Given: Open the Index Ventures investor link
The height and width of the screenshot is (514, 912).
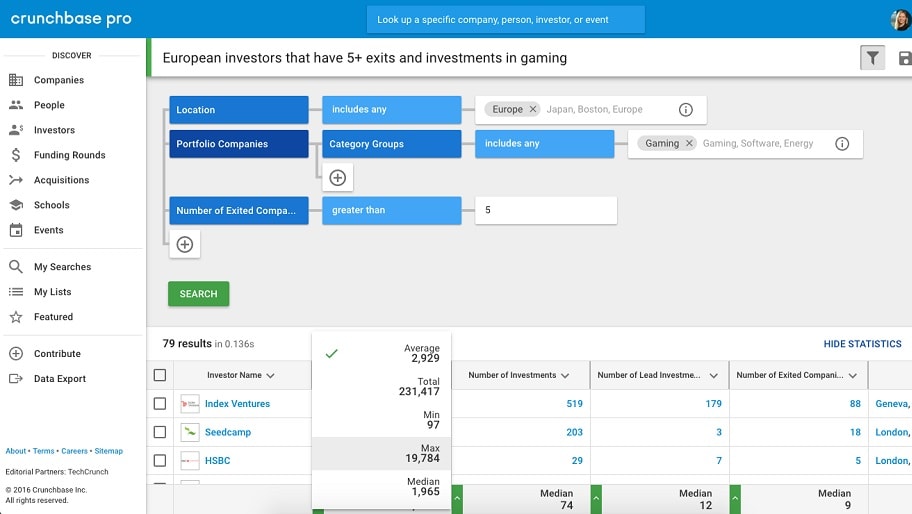Looking at the screenshot, I should (237, 404).
